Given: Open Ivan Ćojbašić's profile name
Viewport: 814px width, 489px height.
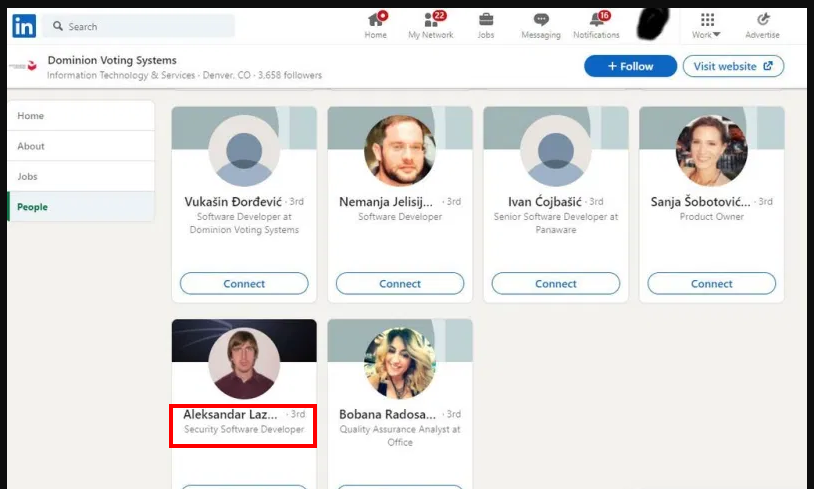Looking at the screenshot, I should click(545, 202).
